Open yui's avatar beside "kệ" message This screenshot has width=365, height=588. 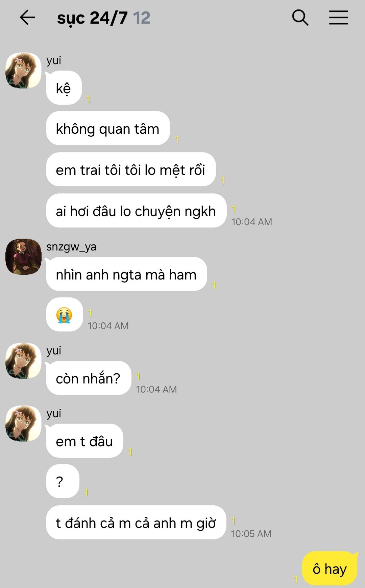(x=23, y=70)
